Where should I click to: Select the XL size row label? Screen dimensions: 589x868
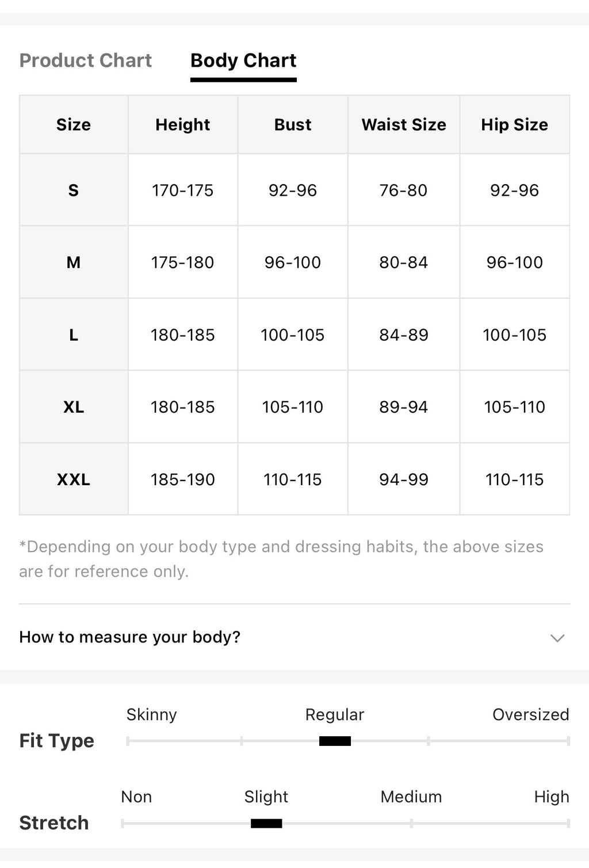pyautogui.click(x=74, y=407)
